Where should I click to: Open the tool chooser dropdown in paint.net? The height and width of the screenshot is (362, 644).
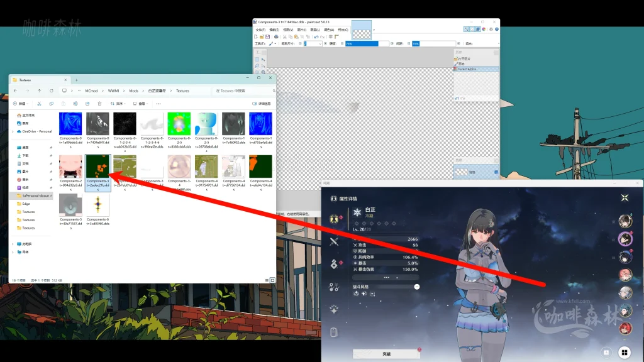(272, 43)
